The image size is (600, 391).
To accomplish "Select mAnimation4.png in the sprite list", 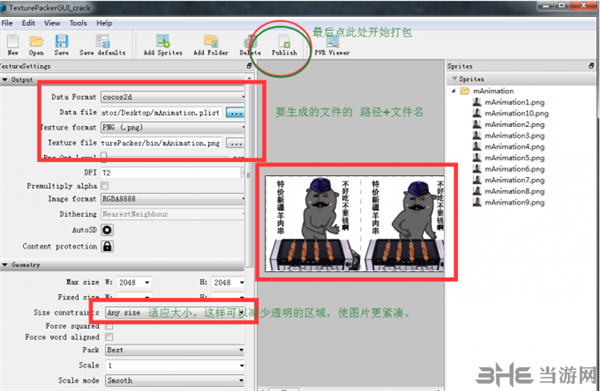I will click(x=514, y=147).
